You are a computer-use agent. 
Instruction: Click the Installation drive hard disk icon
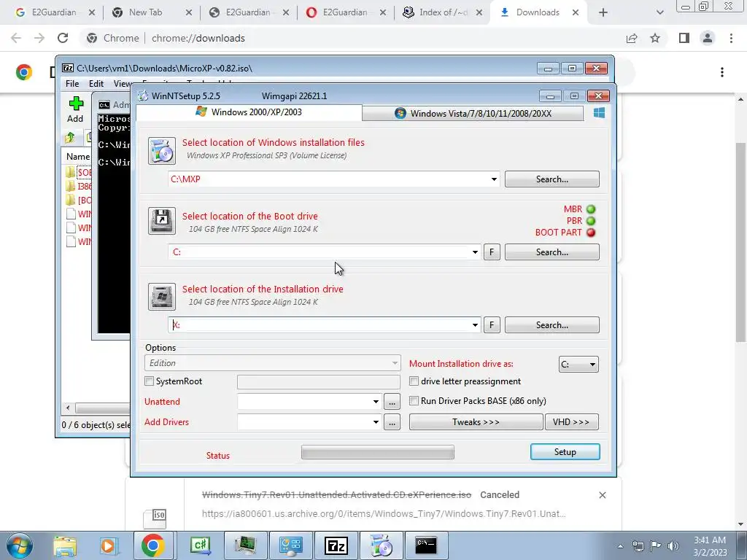(161, 296)
